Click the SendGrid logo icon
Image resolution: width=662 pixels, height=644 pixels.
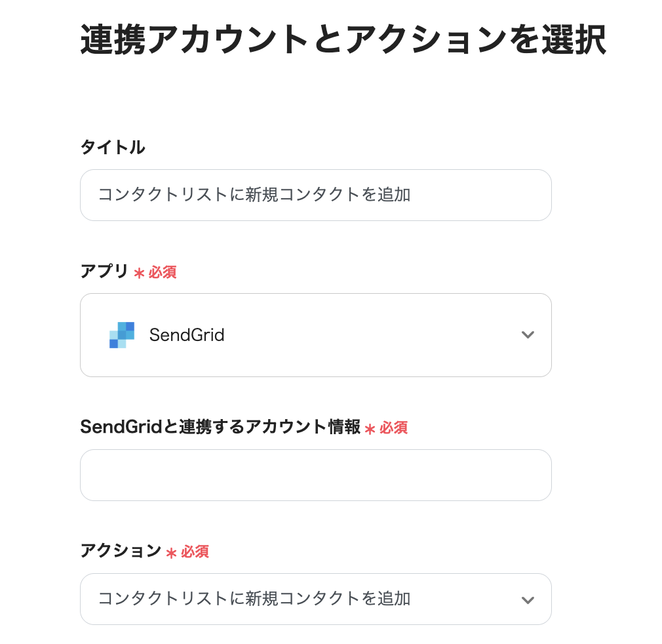tap(122, 335)
